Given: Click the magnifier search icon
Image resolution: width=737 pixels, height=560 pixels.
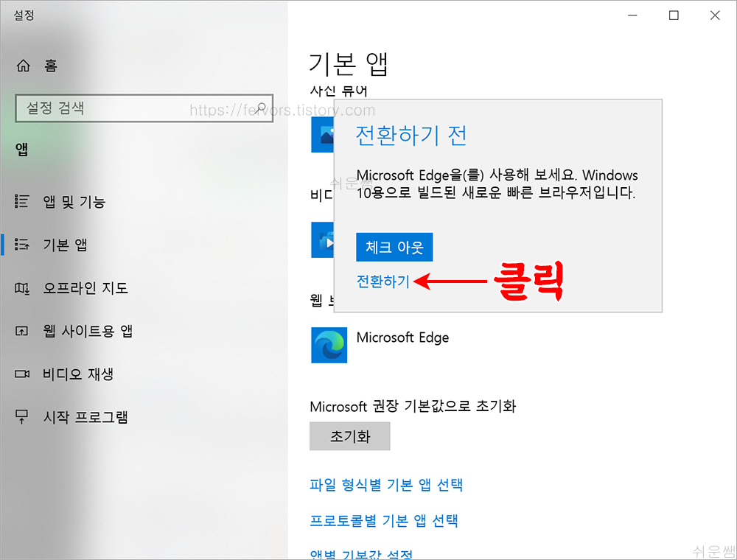Looking at the screenshot, I should pyautogui.click(x=262, y=108).
